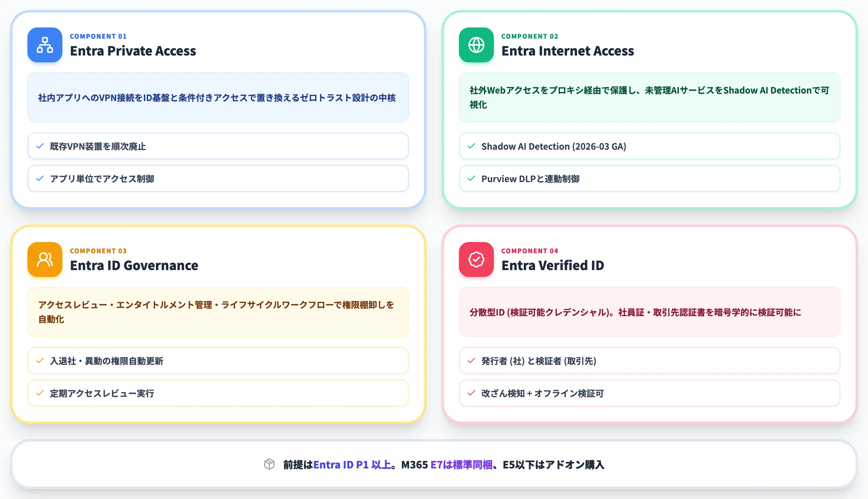Click the green description about 社外Webアクセス
This screenshot has width=868, height=499.
(649, 97)
